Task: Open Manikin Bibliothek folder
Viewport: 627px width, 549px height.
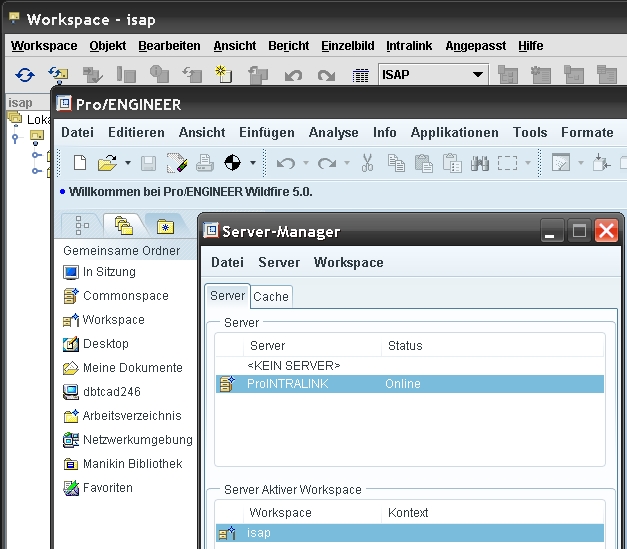Action: (x=123, y=464)
